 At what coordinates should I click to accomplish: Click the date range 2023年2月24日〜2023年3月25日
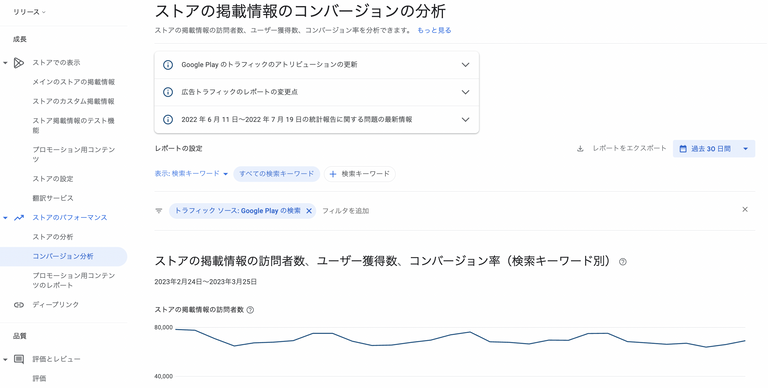pyautogui.click(x=206, y=282)
